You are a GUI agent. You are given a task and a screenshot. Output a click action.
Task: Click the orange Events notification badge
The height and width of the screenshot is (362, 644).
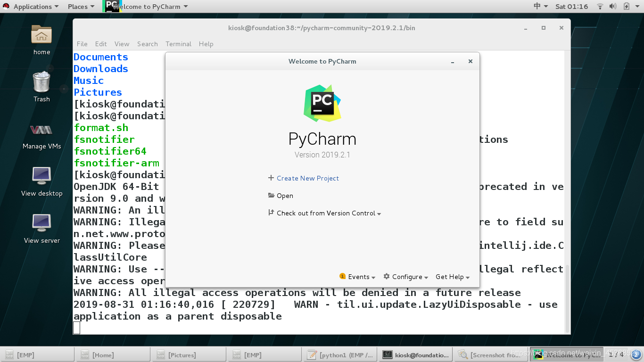click(343, 276)
